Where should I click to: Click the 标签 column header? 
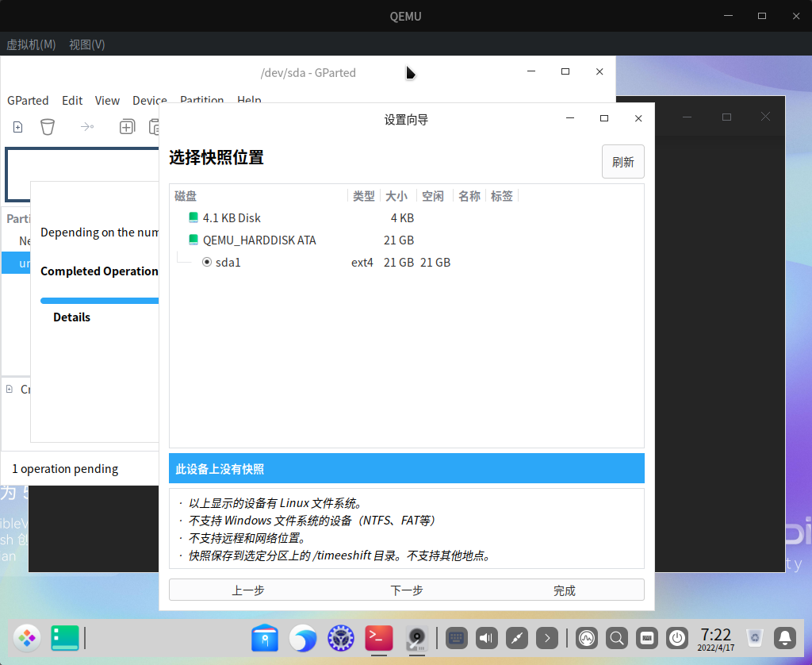[x=501, y=196]
